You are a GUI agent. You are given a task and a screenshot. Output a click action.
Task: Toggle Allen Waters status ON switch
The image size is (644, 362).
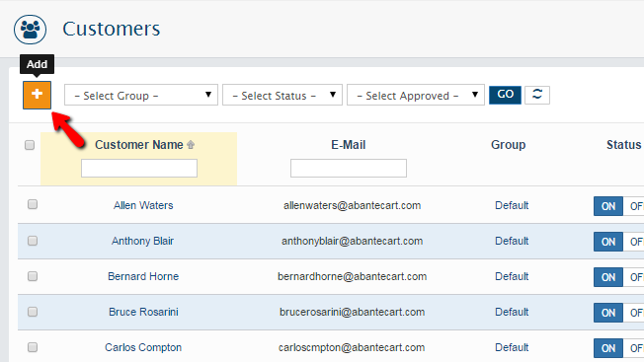(607, 206)
